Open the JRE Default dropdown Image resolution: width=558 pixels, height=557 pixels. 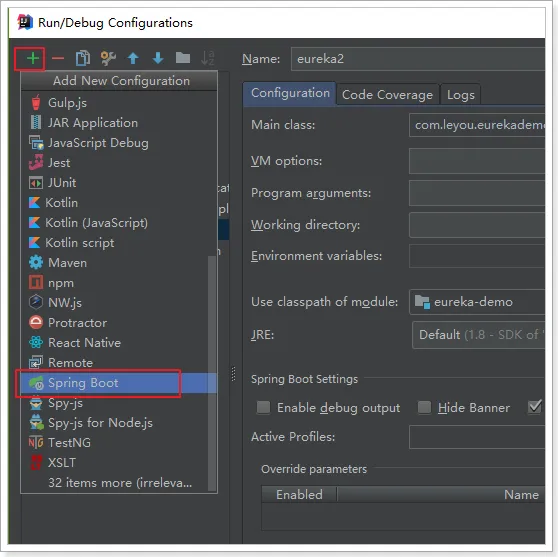tap(478, 335)
